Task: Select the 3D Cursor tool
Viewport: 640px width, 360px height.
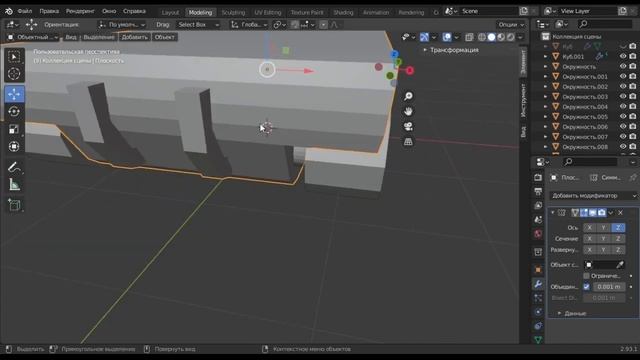Action: (14, 74)
